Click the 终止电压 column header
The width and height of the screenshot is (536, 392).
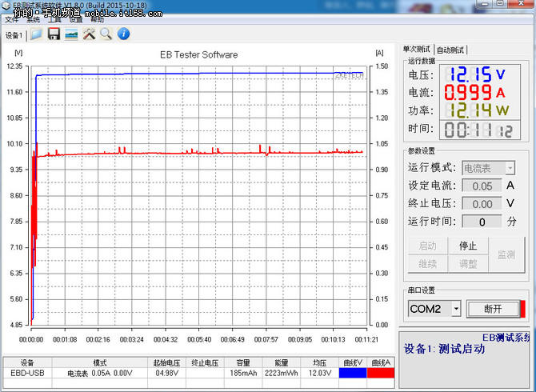[x=205, y=362]
